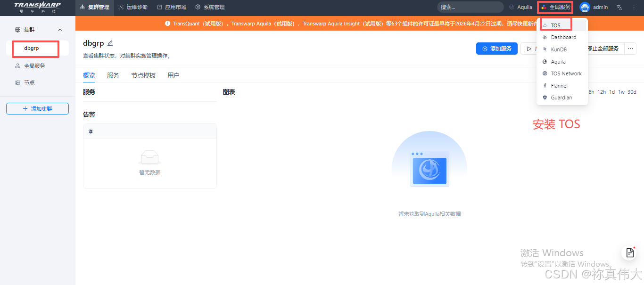This screenshot has height=285, width=644.
Task: Click the 节点 server icon in sidebar
Action: pos(18,82)
